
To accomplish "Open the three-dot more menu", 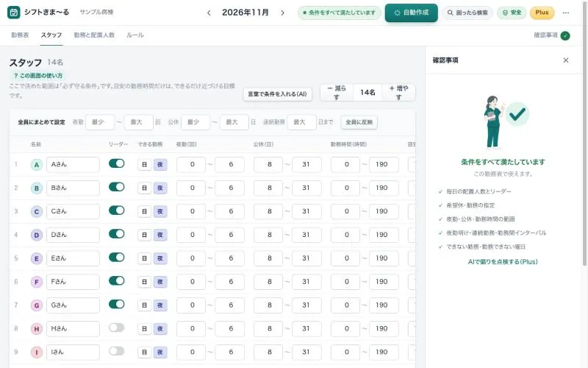I will click(x=565, y=13).
